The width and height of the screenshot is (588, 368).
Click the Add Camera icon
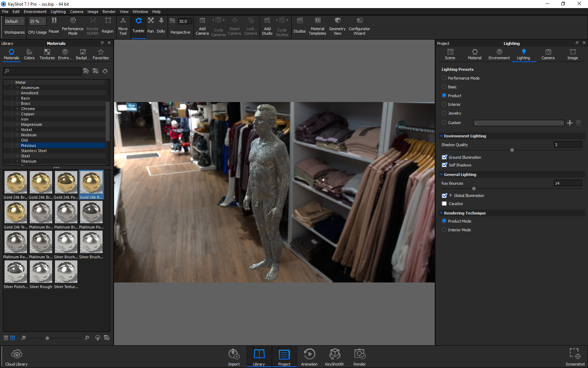pyautogui.click(x=202, y=21)
